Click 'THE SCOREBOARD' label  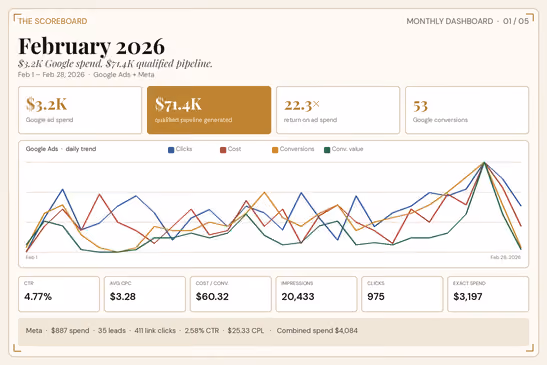(53, 21)
